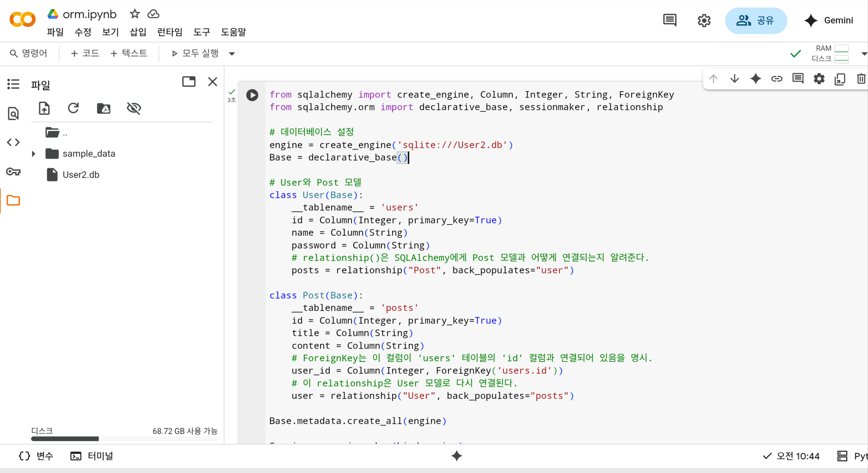Open the 파일 menu in menu bar
The height and width of the screenshot is (473, 868).
click(55, 32)
